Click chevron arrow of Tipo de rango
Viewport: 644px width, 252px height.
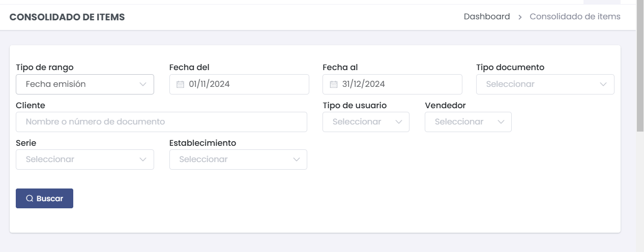point(143,84)
